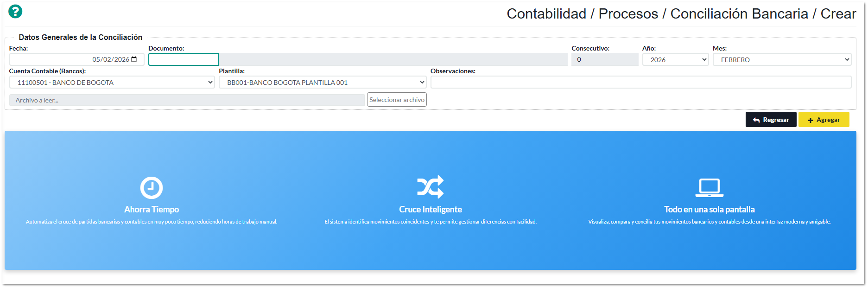The width and height of the screenshot is (868, 288).
Task: Click the Archivo a leer field
Action: (187, 100)
